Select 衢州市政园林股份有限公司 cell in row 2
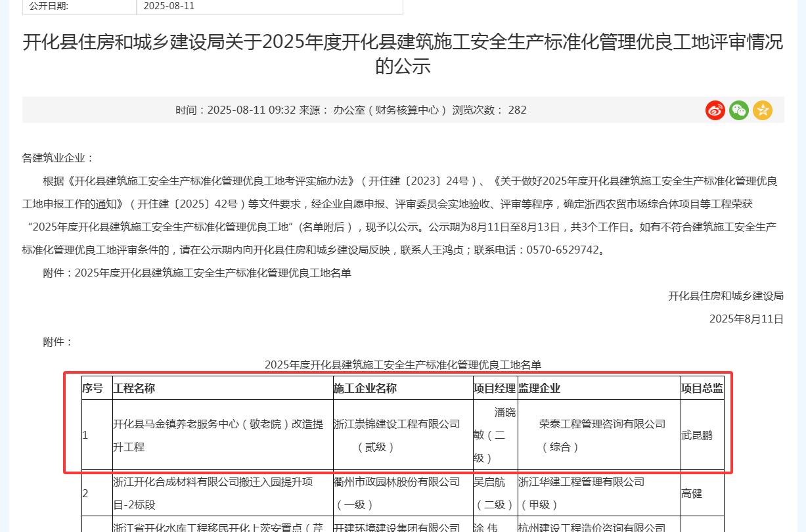 397,482
